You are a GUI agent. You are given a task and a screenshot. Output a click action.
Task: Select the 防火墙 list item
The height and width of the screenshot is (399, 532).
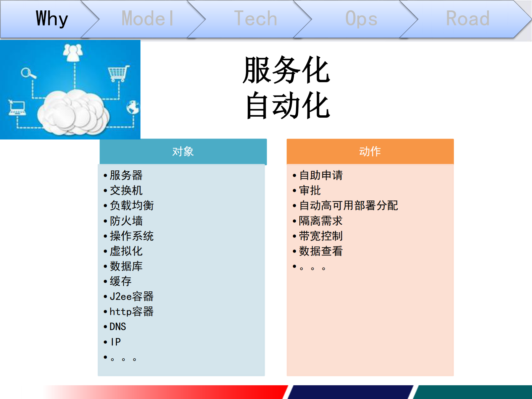126,221
